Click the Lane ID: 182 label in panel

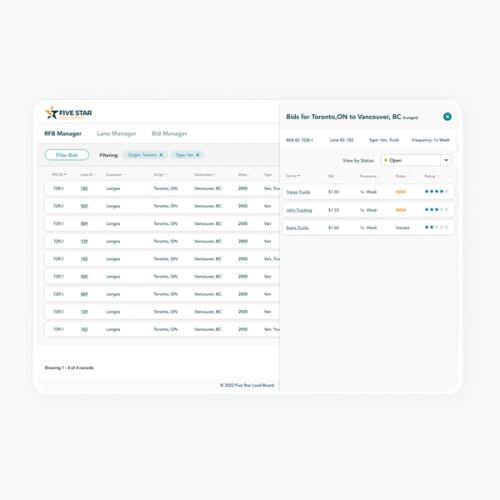[x=341, y=140]
